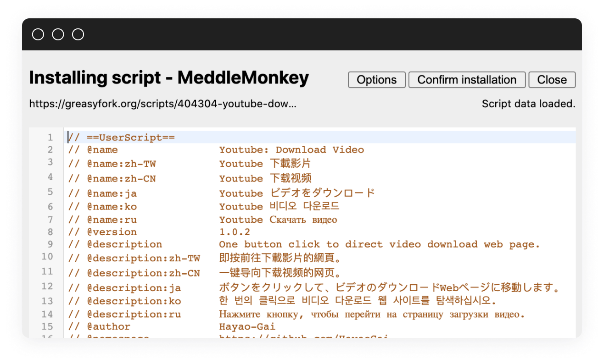The image size is (604, 364).
Task: Click the Close button beside Confirm installation
Action: coord(552,80)
